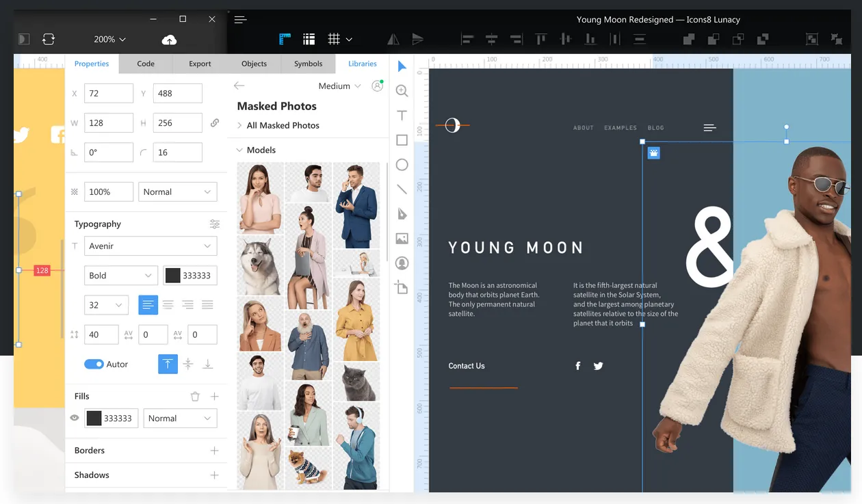Set text alignment to left

pyautogui.click(x=148, y=304)
